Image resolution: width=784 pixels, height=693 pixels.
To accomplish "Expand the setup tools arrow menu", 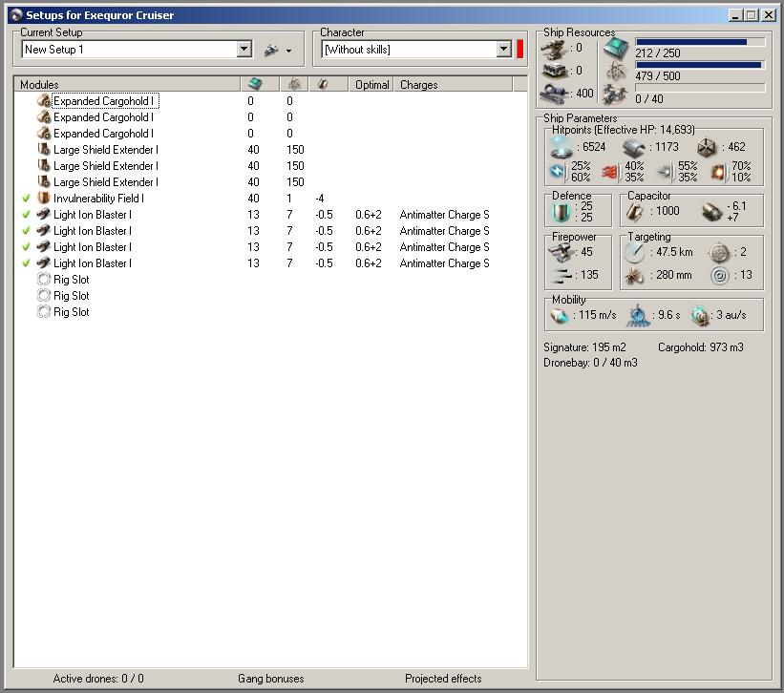I will 288,51.
